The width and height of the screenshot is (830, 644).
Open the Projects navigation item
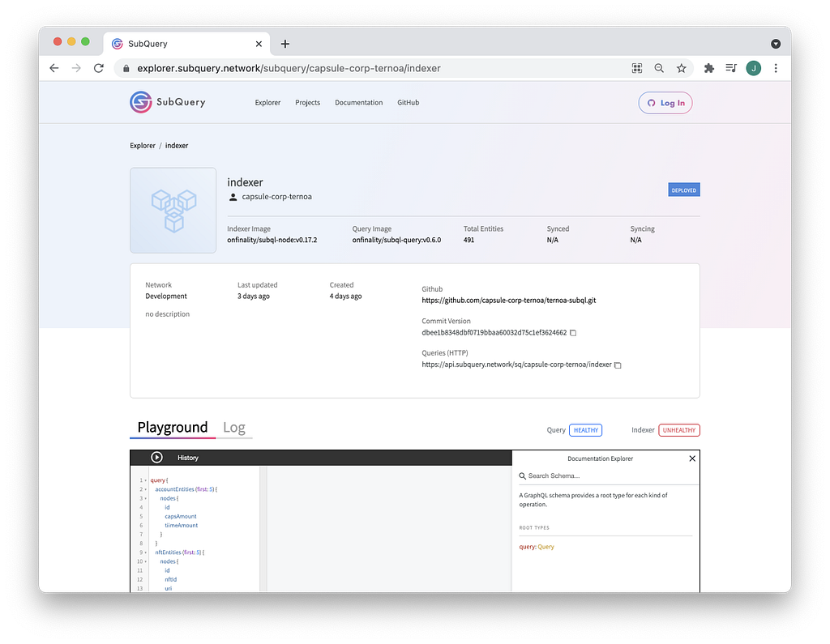(307, 103)
